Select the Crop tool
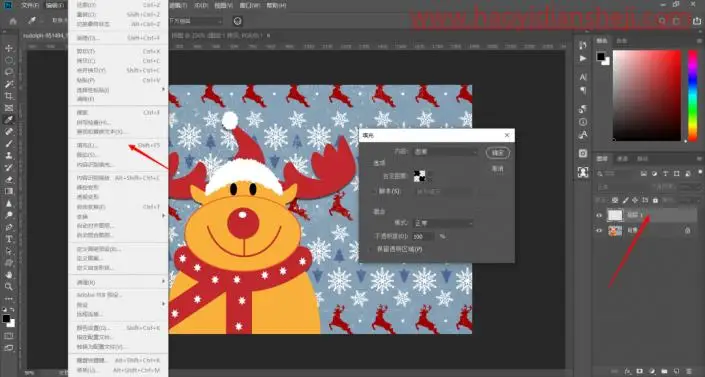This screenshot has width=705, height=377. tap(9, 96)
